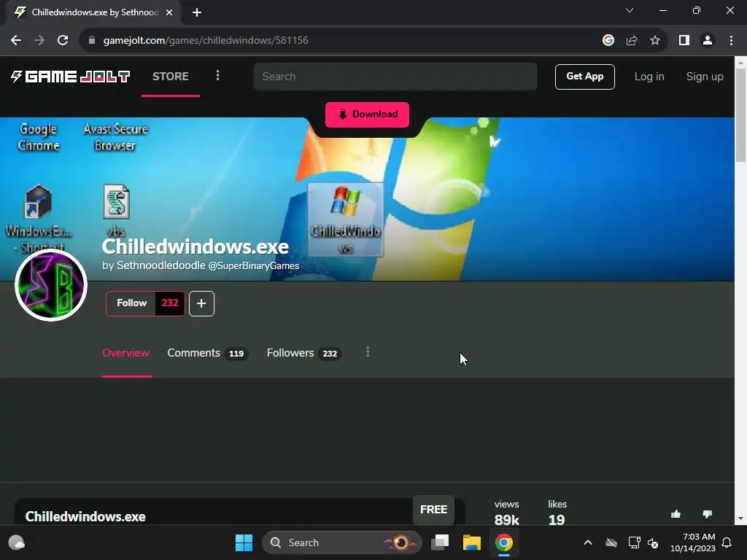Image resolution: width=747 pixels, height=560 pixels.
Task: Click the Chilledwindows.exe page title
Action: (196, 246)
